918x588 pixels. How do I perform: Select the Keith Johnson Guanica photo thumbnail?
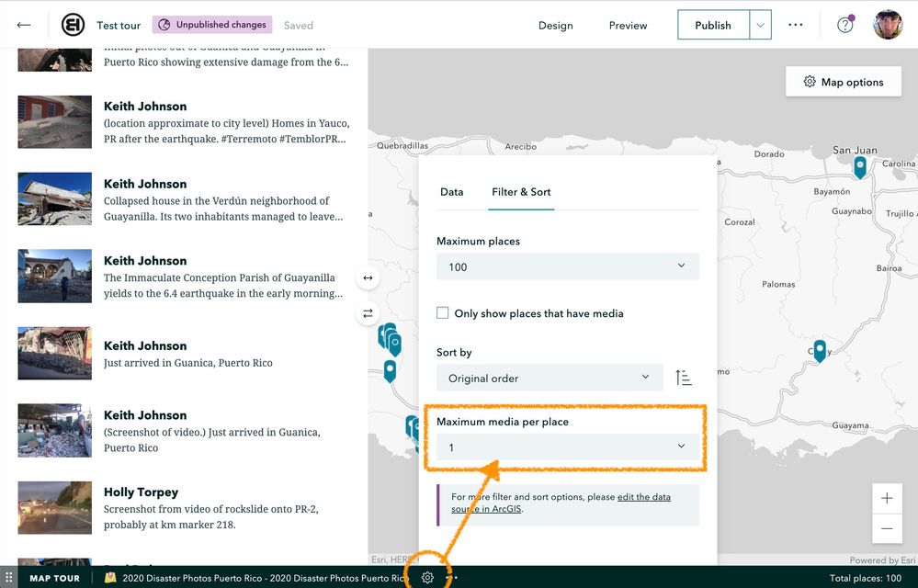[x=54, y=354]
